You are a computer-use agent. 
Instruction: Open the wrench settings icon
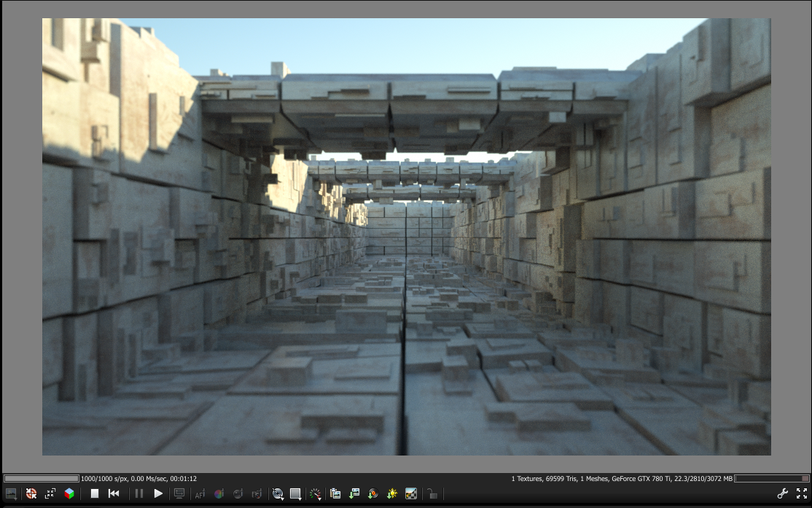(783, 494)
